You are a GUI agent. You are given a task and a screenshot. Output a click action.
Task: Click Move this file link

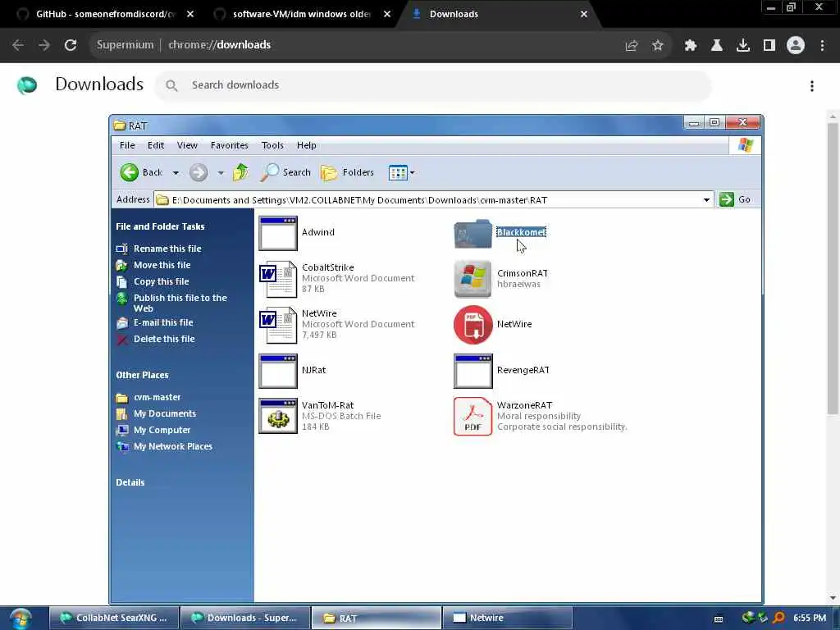pos(162,265)
